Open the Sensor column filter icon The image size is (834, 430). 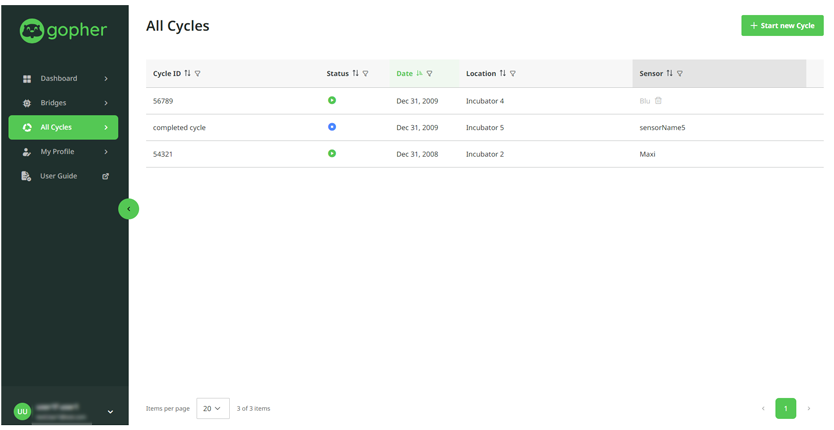pyautogui.click(x=680, y=74)
